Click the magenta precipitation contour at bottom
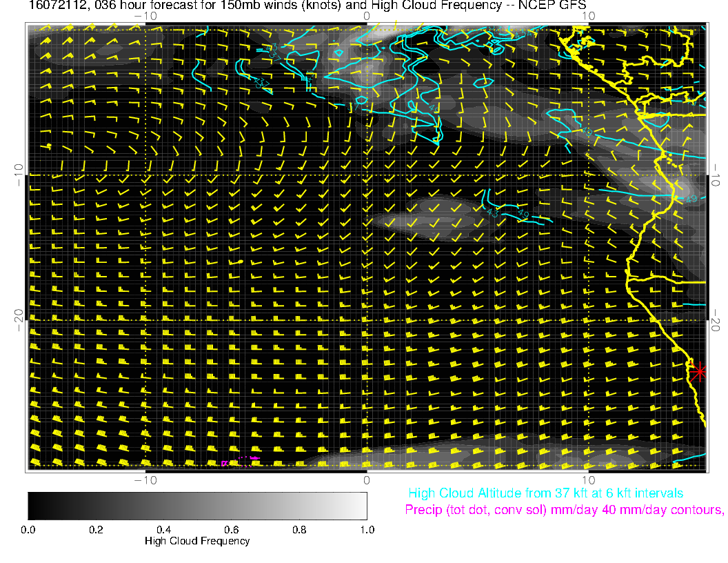This screenshot has height=563, width=728. 241,460
